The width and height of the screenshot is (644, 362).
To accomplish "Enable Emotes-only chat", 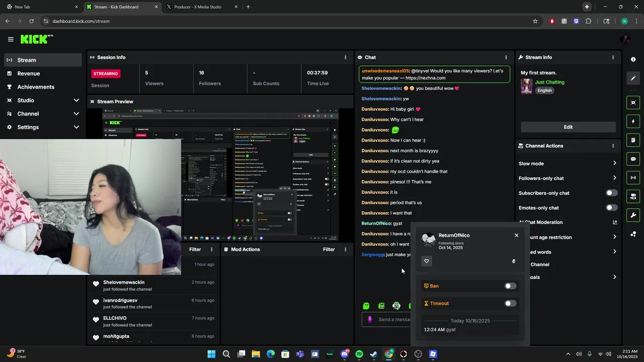I will [611, 208].
